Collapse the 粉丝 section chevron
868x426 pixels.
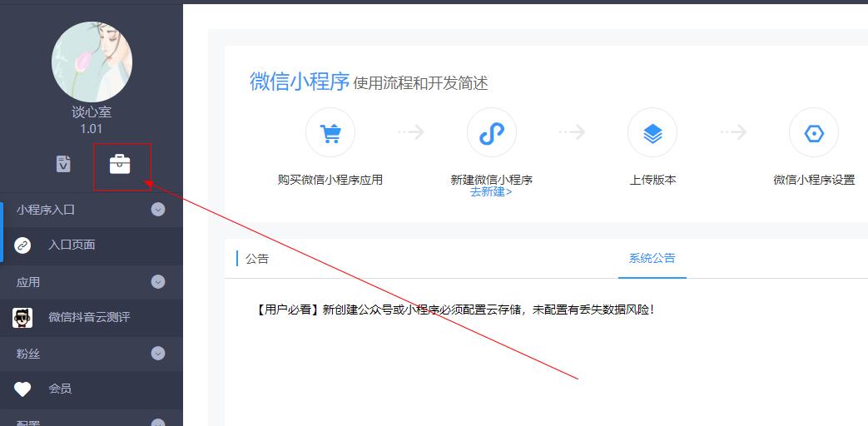(158, 353)
